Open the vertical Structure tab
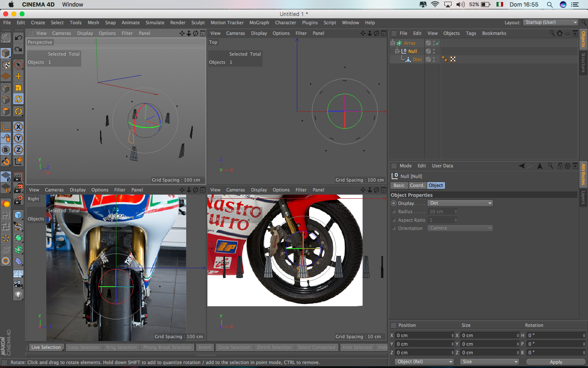The image size is (588, 368). [x=584, y=63]
